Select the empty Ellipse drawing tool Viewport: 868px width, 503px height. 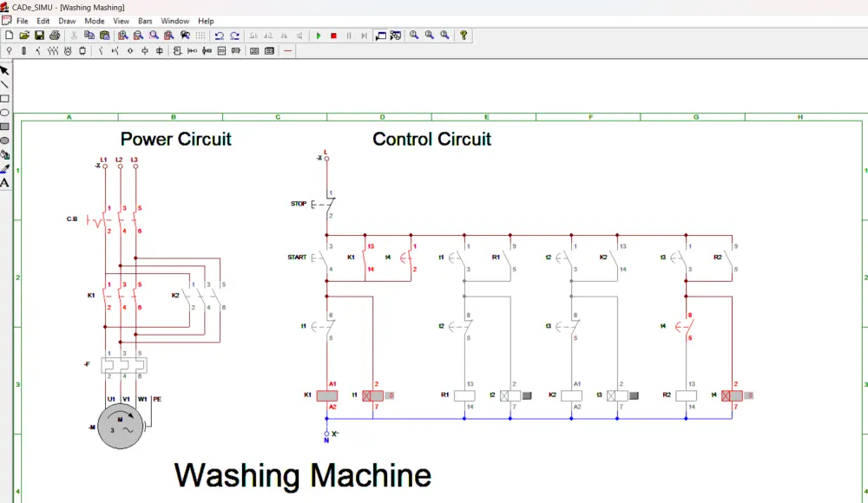click(x=4, y=113)
